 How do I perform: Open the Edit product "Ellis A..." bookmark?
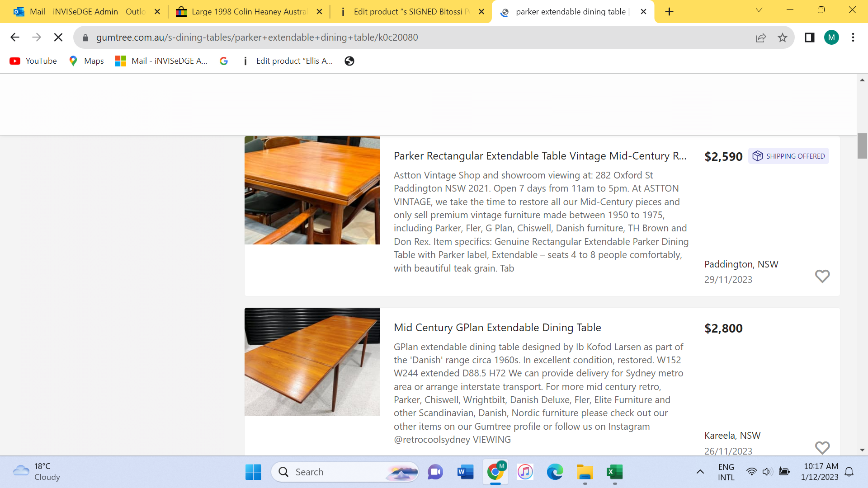288,61
